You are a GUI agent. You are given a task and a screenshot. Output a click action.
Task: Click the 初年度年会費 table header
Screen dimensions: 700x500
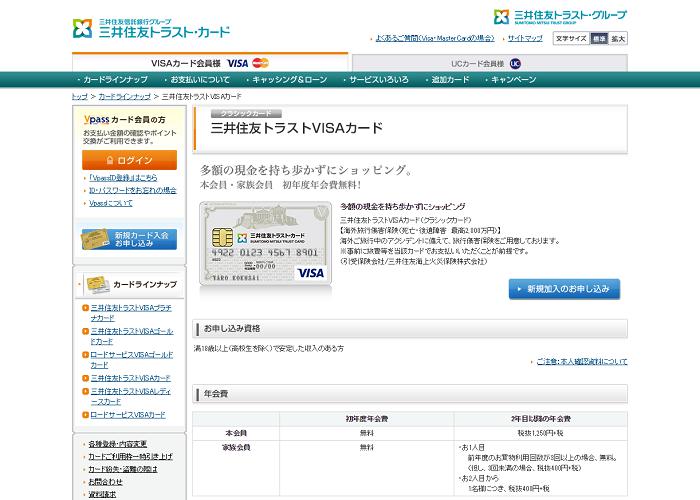coord(367,419)
